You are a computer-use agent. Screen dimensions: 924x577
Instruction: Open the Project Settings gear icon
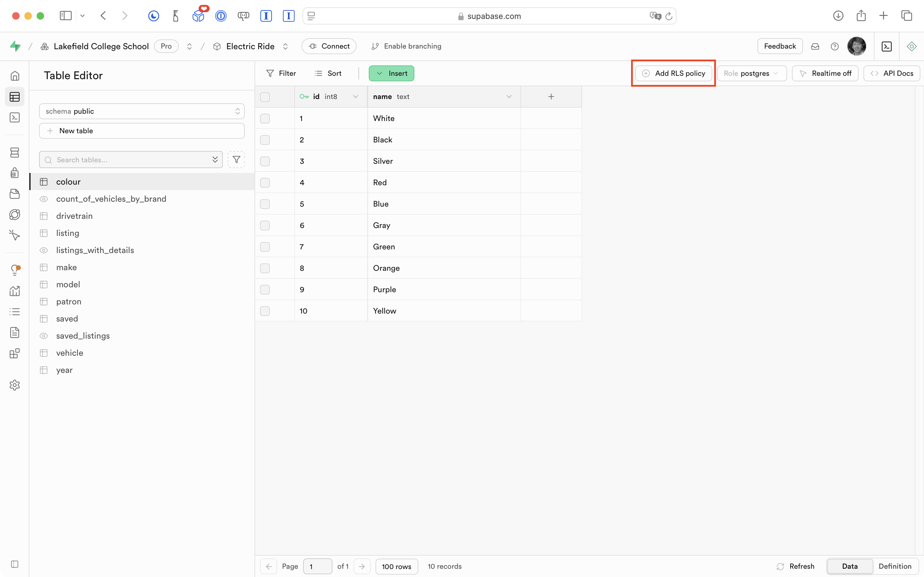14,385
